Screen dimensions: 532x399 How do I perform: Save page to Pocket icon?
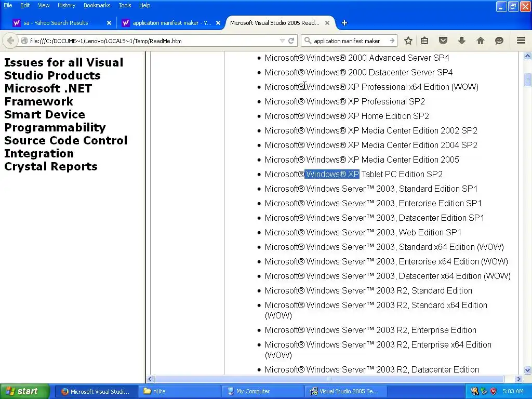coord(443,41)
